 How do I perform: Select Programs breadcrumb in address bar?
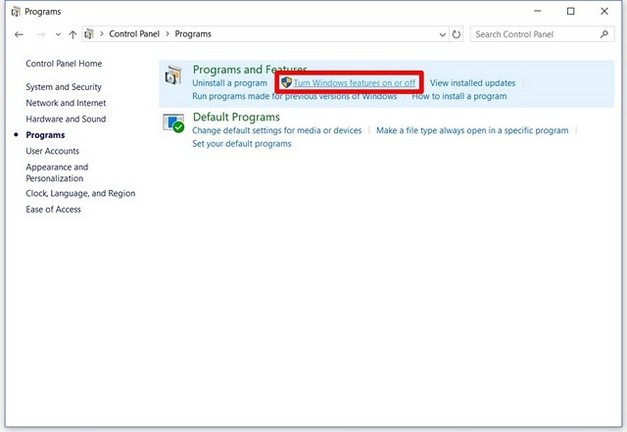click(193, 34)
